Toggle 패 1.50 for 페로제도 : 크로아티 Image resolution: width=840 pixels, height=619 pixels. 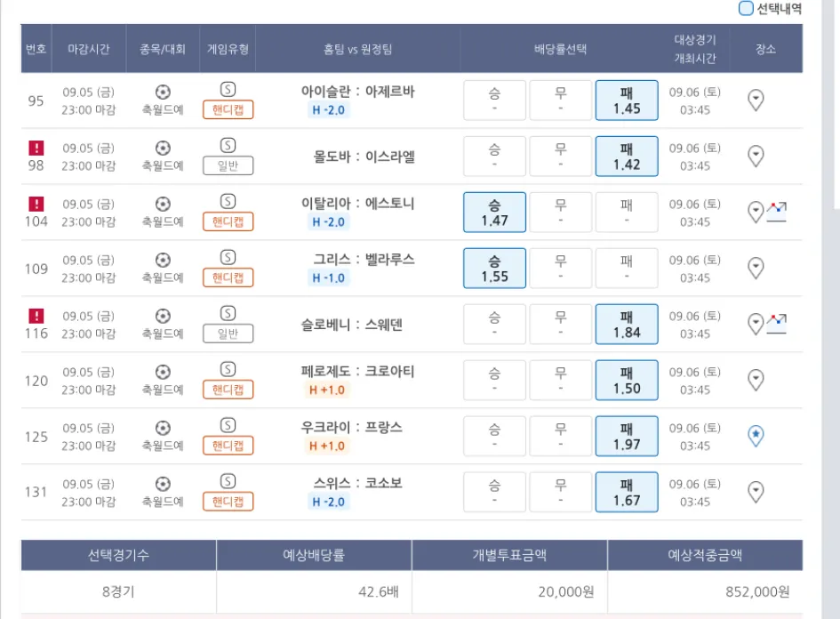click(x=627, y=380)
